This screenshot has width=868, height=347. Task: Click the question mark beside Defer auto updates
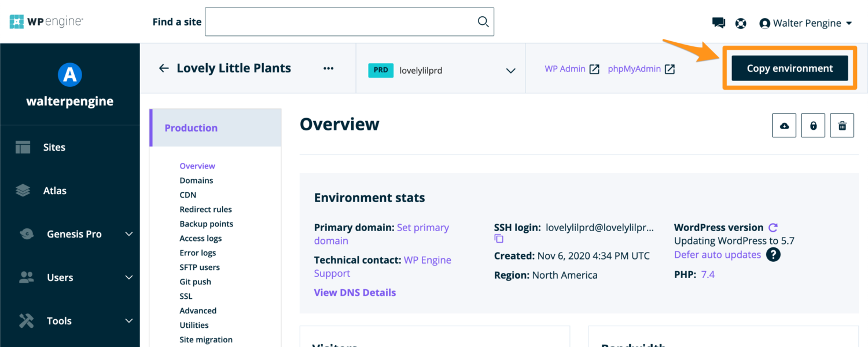pos(773,254)
